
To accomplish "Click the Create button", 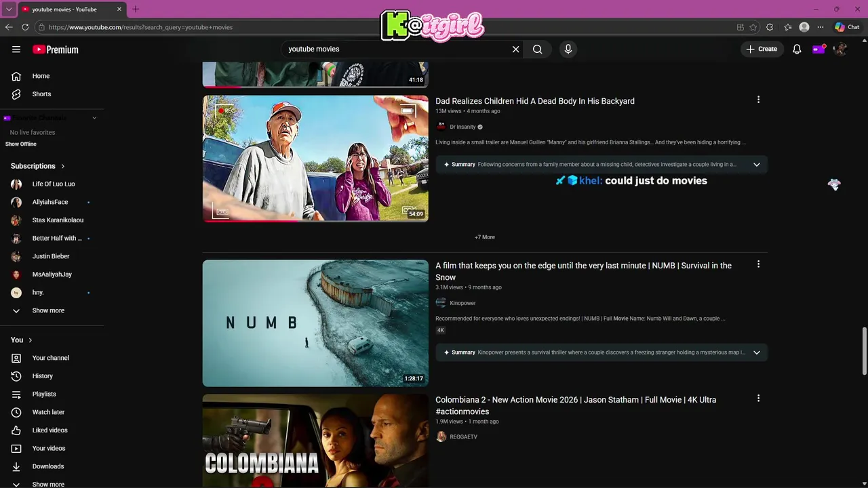I will pyautogui.click(x=762, y=49).
